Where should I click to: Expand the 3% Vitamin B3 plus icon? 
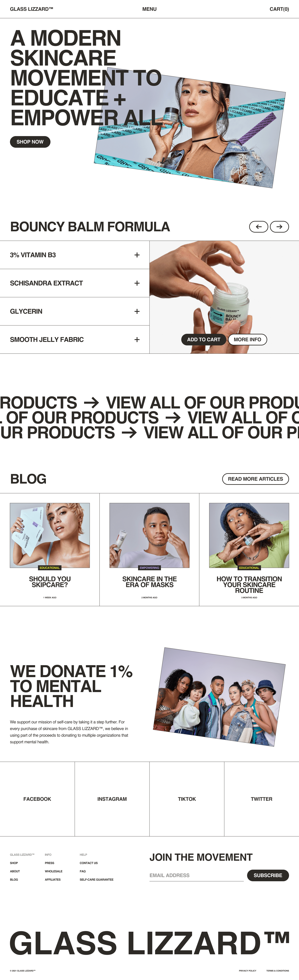point(137,255)
